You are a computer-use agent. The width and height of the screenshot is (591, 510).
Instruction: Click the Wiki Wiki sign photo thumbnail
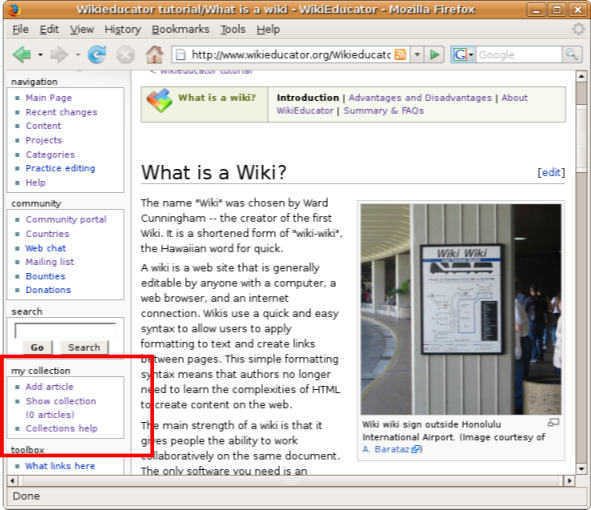point(461,309)
